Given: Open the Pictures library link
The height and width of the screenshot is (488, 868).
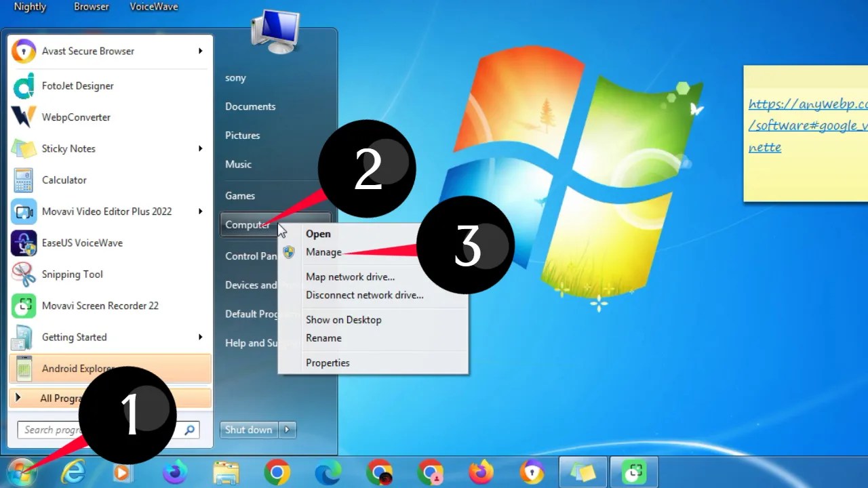Looking at the screenshot, I should pyautogui.click(x=242, y=136).
